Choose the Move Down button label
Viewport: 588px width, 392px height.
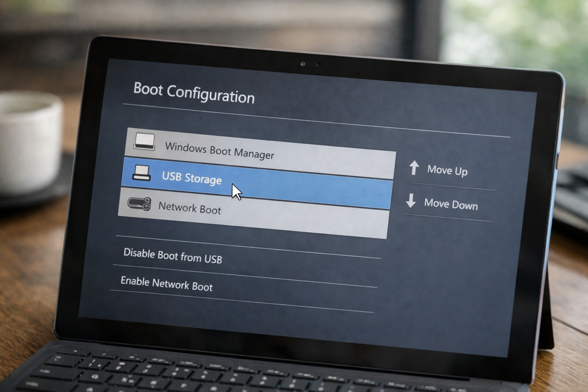pos(451,204)
